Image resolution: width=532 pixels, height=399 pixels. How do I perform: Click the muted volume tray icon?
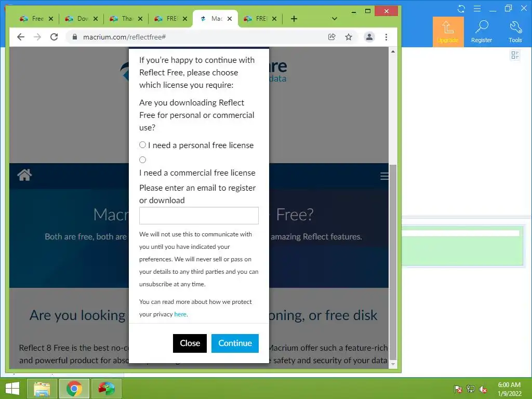point(483,389)
